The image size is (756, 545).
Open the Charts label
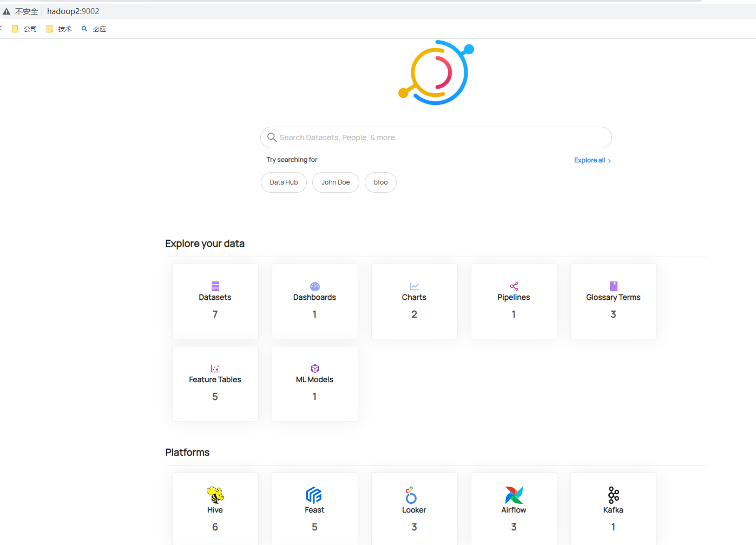click(414, 297)
